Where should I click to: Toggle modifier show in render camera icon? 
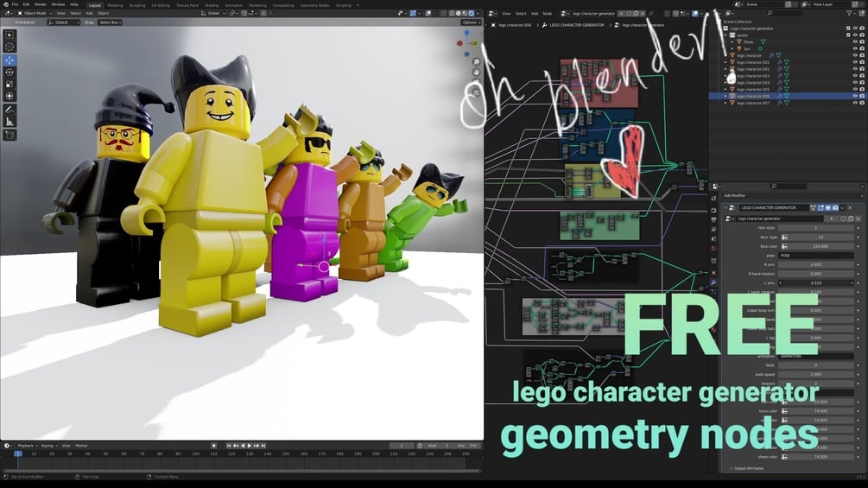point(835,208)
